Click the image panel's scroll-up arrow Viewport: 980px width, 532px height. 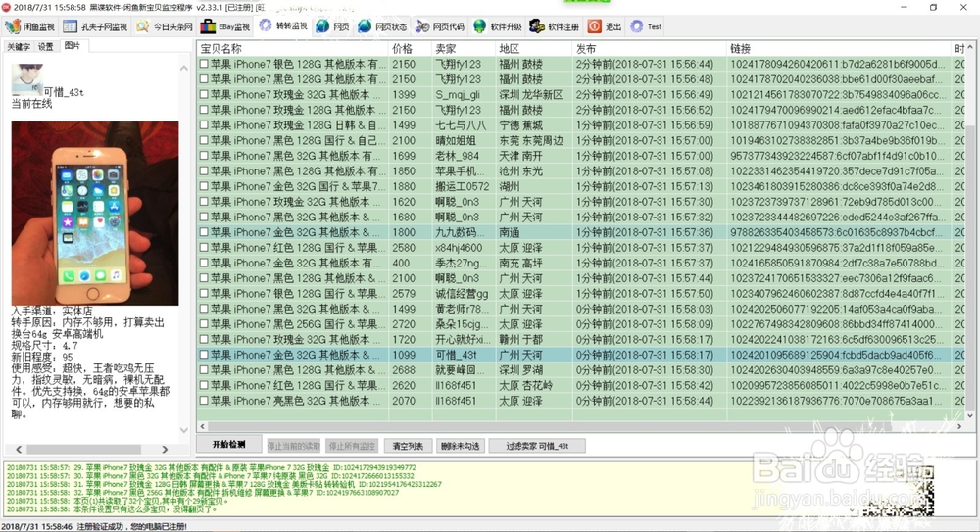[x=184, y=69]
